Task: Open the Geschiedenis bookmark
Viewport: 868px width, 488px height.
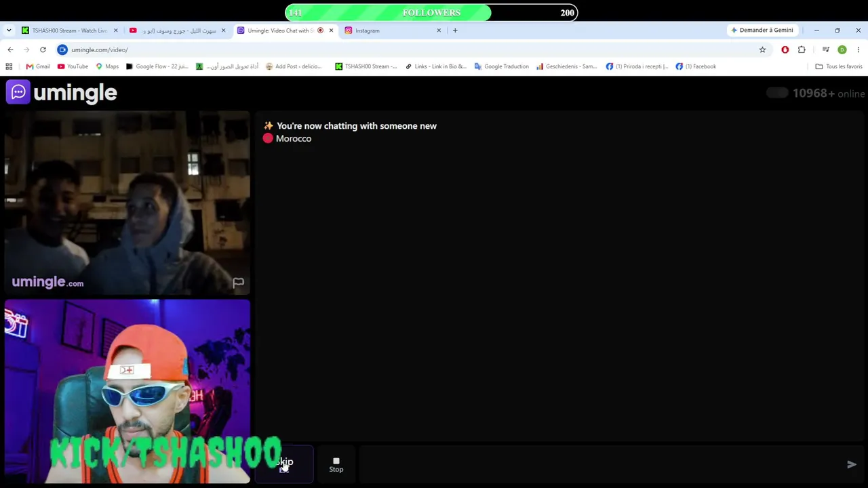Action: point(566,66)
